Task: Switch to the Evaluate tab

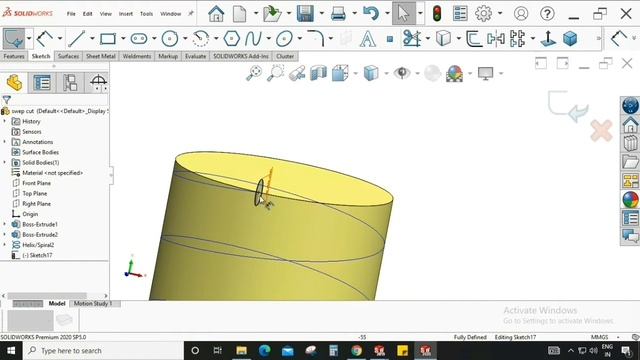Action: (196, 56)
